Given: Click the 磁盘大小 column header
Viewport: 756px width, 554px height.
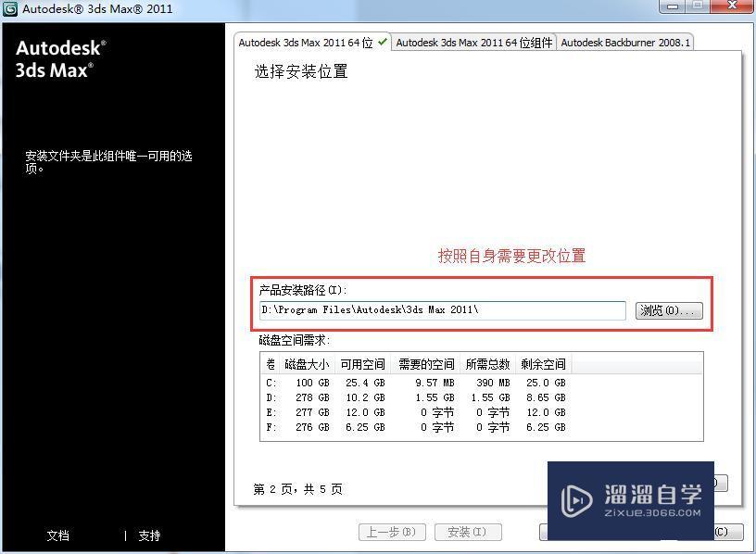Looking at the screenshot, I should click(306, 364).
